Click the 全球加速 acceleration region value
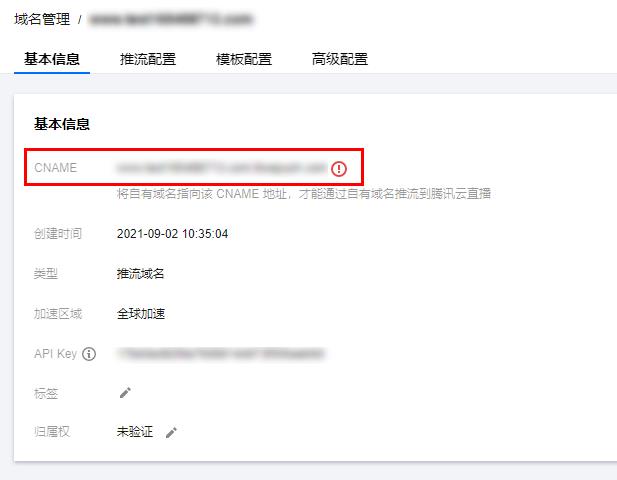The width and height of the screenshot is (617, 480). 141,314
